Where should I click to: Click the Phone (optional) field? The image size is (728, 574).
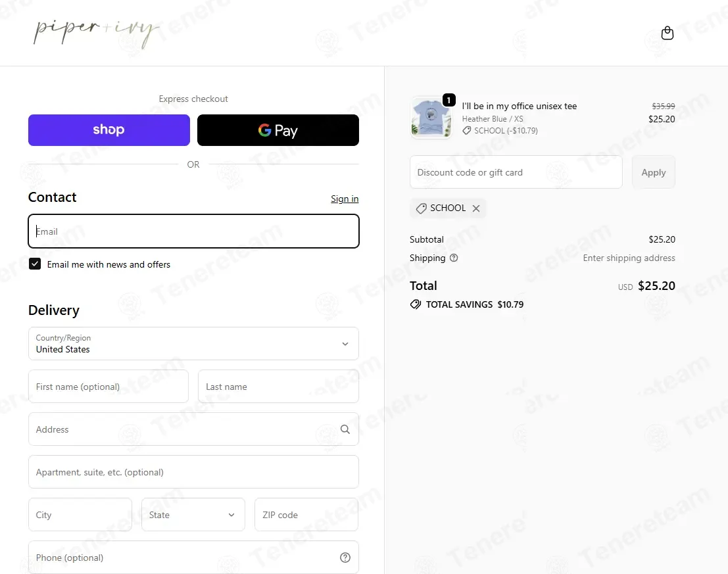193,558
